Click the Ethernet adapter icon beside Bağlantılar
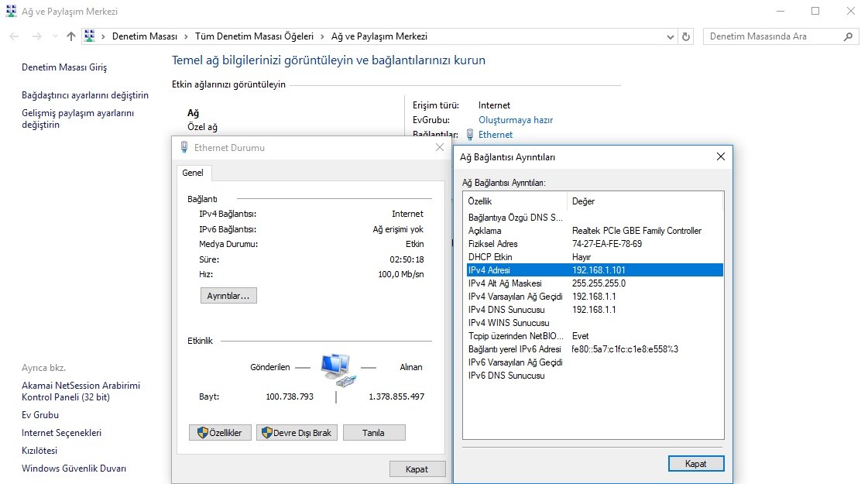The width and height of the screenshot is (868, 484). tap(470, 134)
